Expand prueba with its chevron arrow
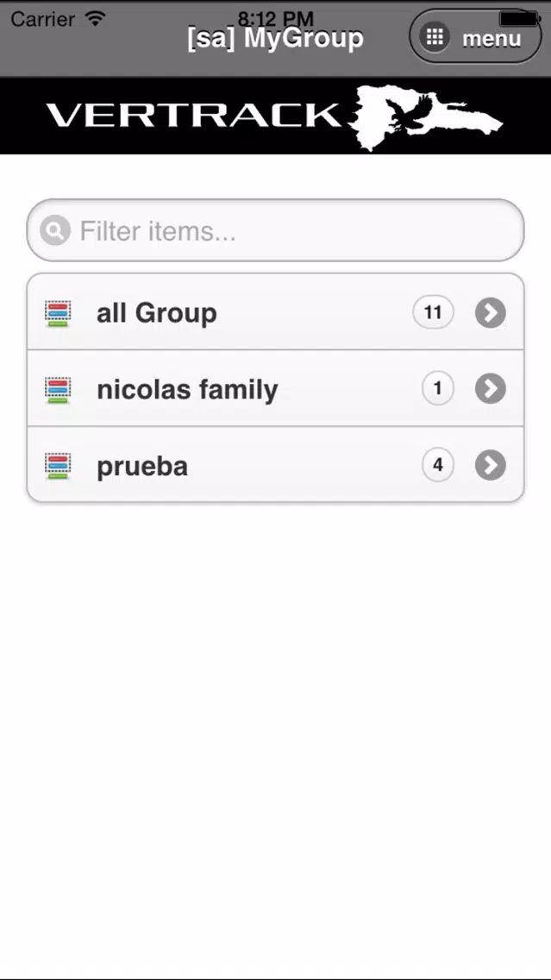551x980 pixels. point(491,466)
